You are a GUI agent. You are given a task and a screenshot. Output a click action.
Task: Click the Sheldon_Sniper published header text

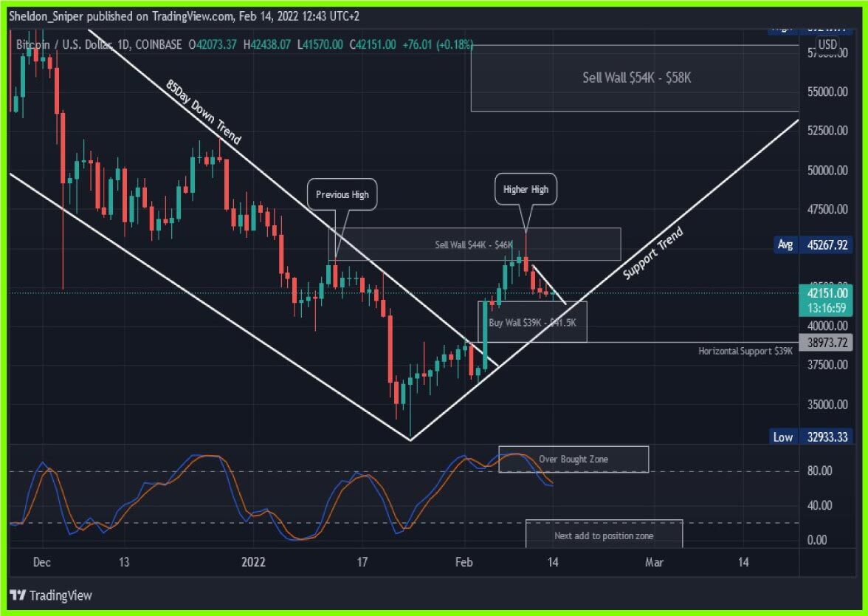point(184,16)
